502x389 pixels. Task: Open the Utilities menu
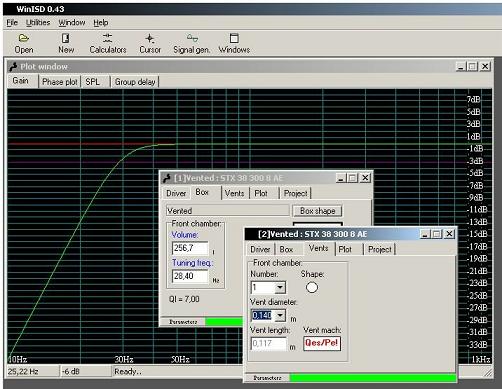[x=38, y=23]
